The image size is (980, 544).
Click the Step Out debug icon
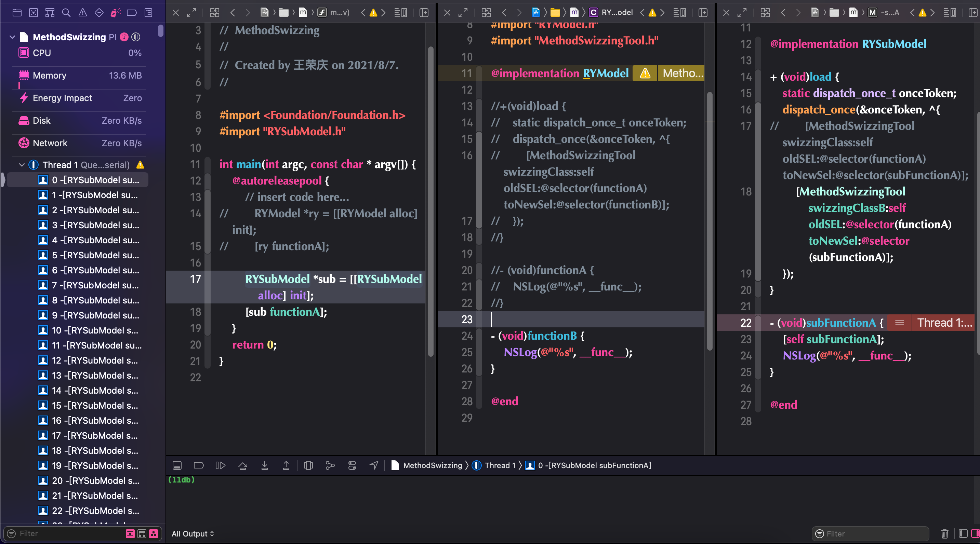pos(286,465)
